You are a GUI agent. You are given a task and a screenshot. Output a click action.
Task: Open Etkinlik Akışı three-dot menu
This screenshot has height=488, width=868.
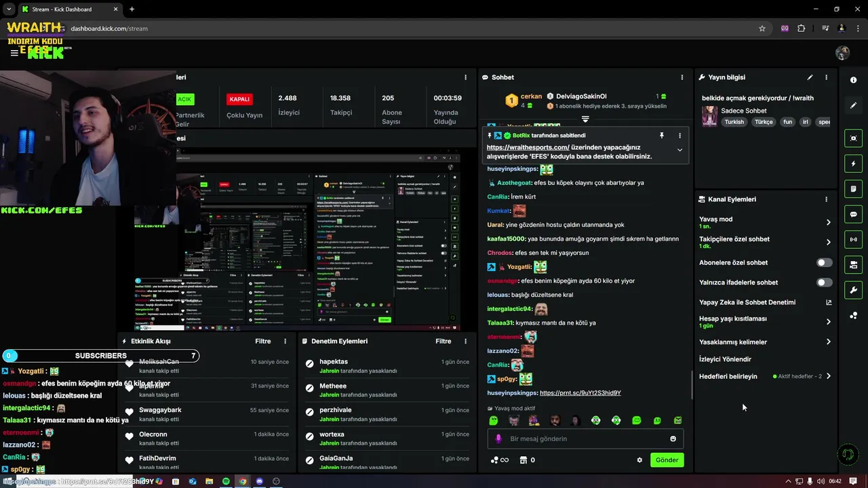285,342
